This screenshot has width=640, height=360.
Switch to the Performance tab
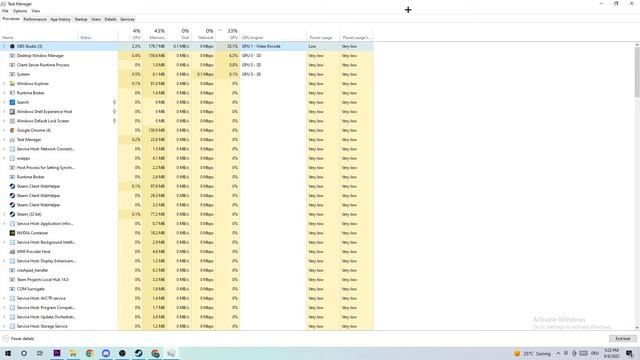pos(35,19)
